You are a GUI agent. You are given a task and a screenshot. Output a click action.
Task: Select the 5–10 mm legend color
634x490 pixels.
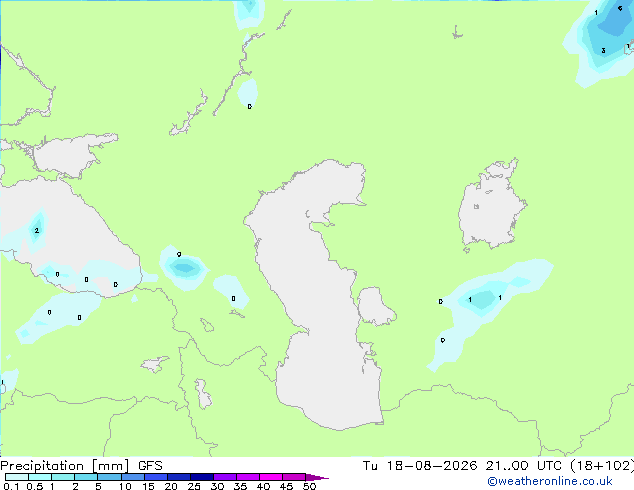tap(109, 477)
